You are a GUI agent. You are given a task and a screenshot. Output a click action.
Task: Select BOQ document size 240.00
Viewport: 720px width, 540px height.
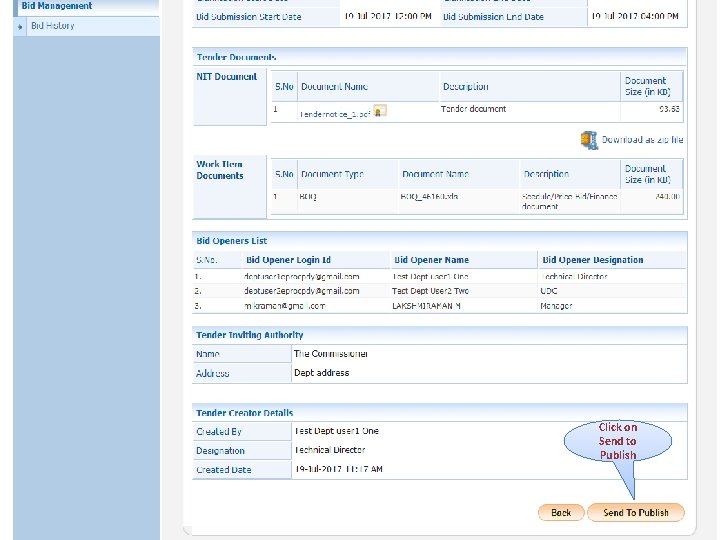(x=668, y=197)
